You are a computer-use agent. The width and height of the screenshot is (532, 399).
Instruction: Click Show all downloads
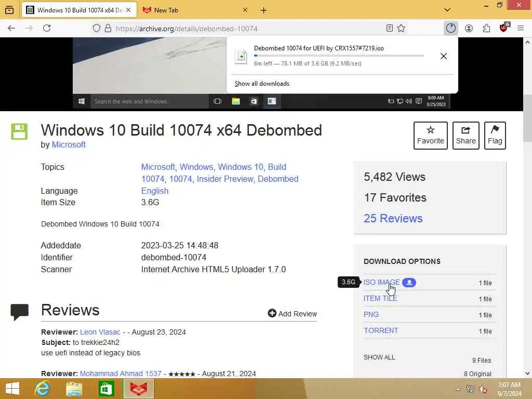click(x=262, y=84)
